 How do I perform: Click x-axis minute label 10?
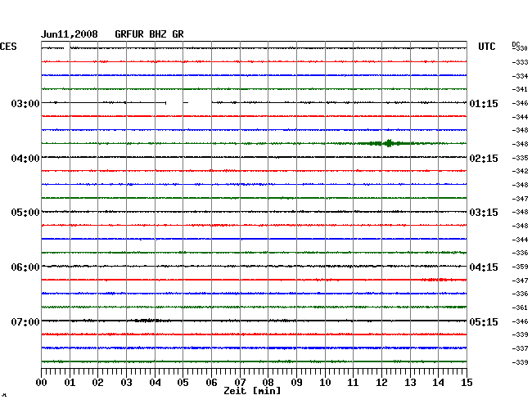[325, 383]
